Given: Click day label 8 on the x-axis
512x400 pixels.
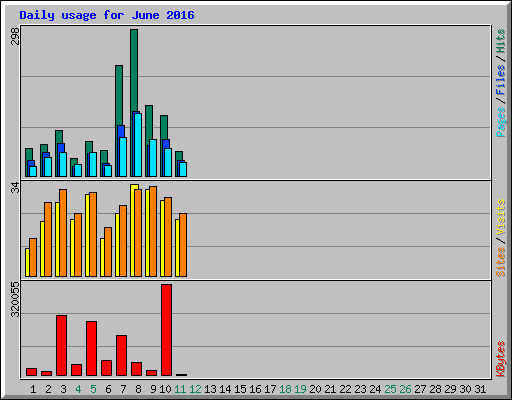Looking at the screenshot, I should [x=138, y=389].
